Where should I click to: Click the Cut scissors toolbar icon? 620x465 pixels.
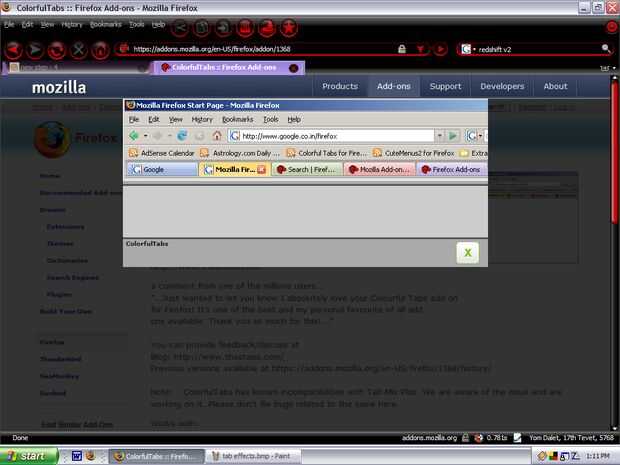(x=180, y=28)
